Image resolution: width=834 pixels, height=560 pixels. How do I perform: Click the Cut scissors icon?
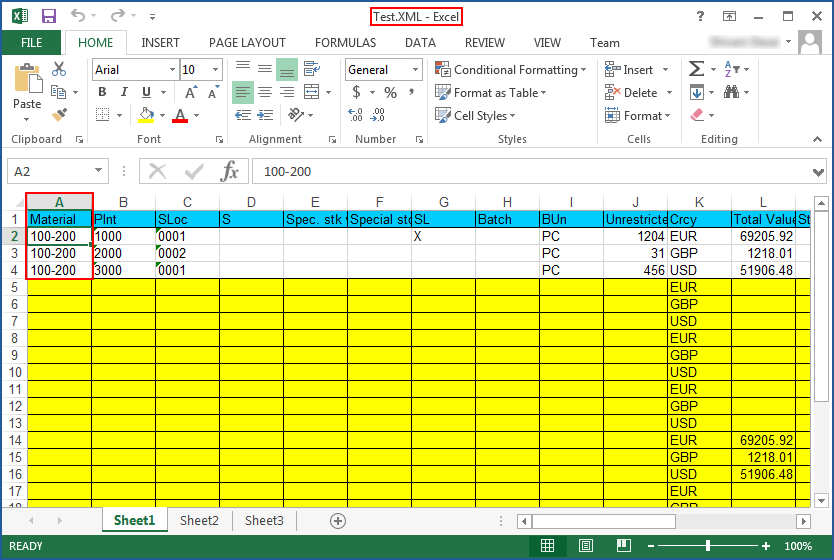pyautogui.click(x=59, y=69)
